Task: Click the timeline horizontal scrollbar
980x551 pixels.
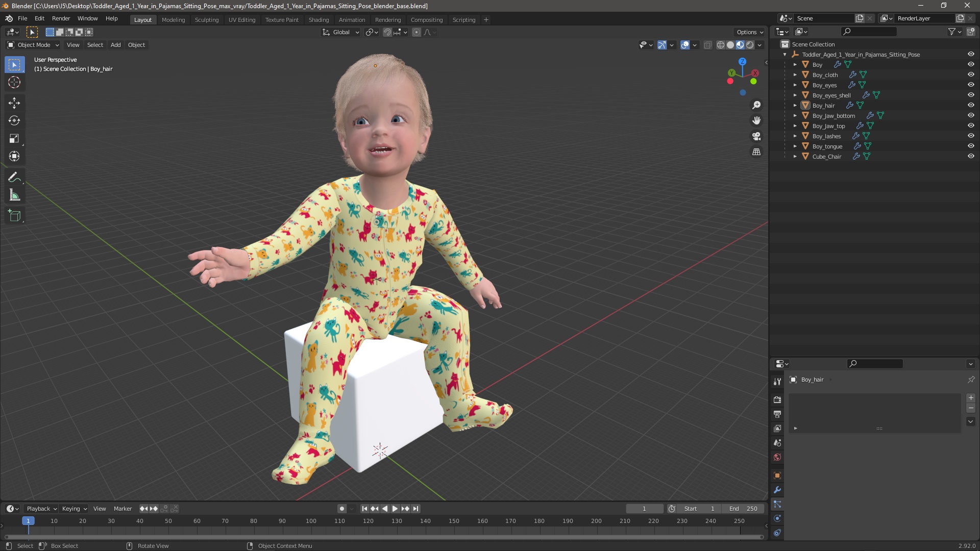Action: click(384, 537)
